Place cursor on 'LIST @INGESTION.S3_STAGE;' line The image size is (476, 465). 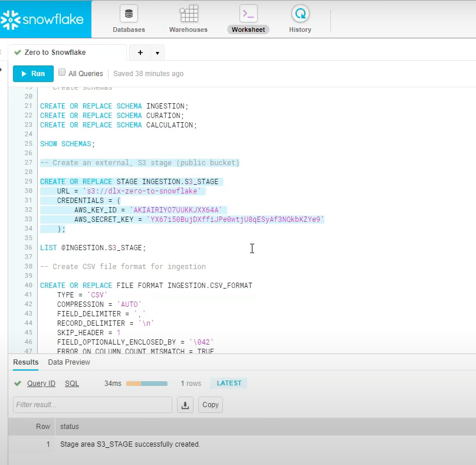coord(93,248)
